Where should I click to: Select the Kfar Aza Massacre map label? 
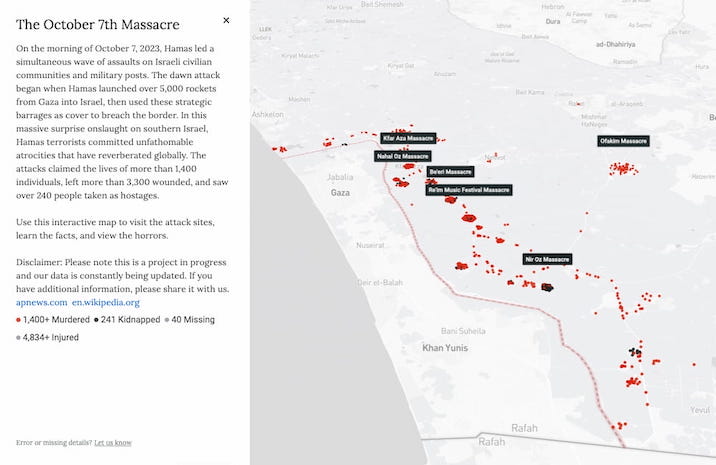(x=408, y=138)
